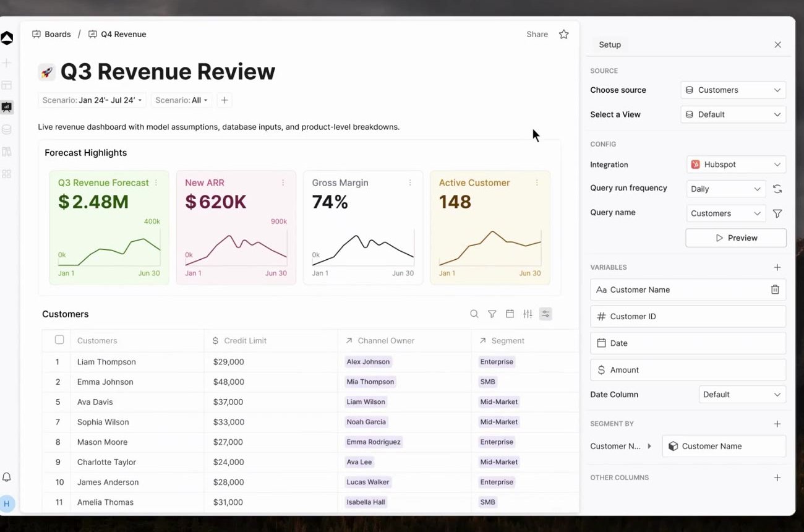Viewport: 804px width, 532px height.
Task: Select the Date variable field
Action: tap(688, 343)
